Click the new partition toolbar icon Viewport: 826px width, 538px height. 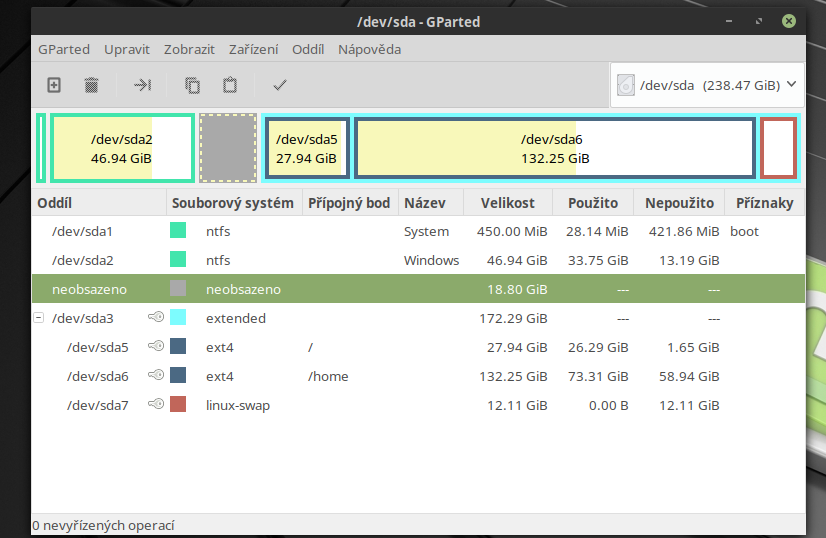[x=54, y=86]
